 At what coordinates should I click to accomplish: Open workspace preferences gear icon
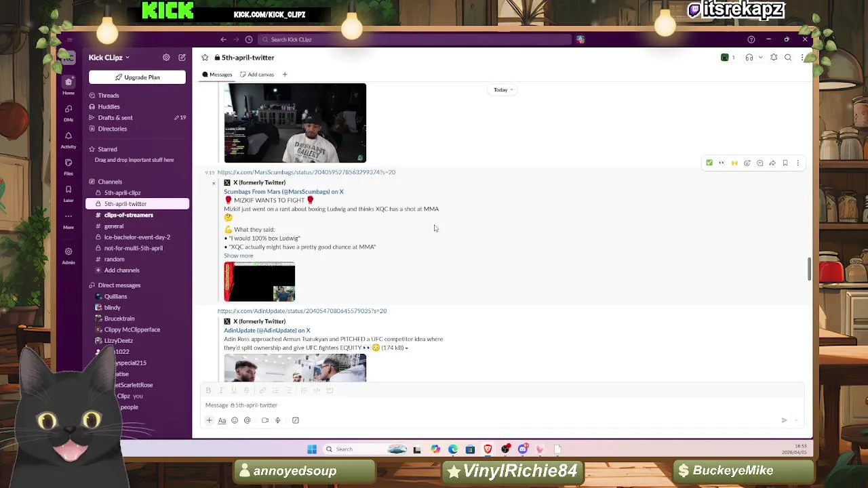(x=166, y=58)
